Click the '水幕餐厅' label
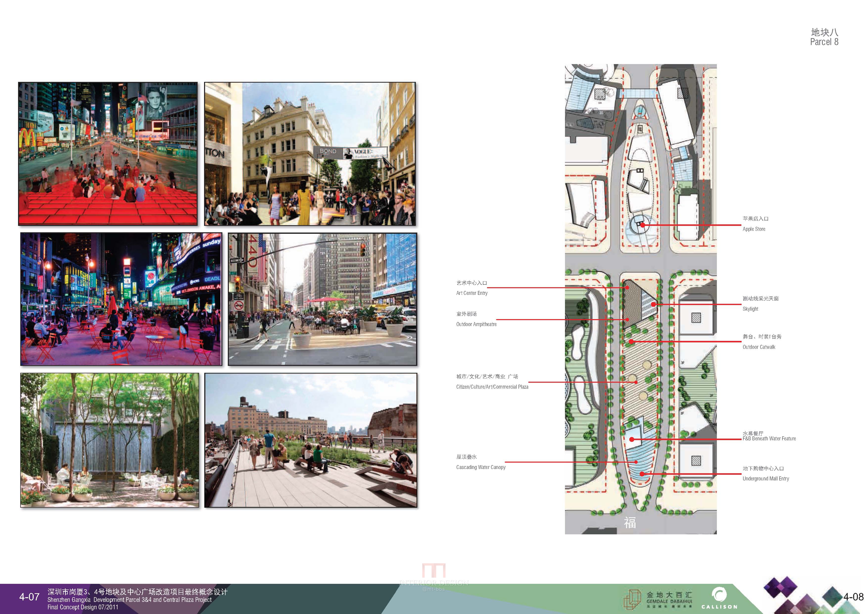This screenshot has width=868, height=614. [x=753, y=433]
